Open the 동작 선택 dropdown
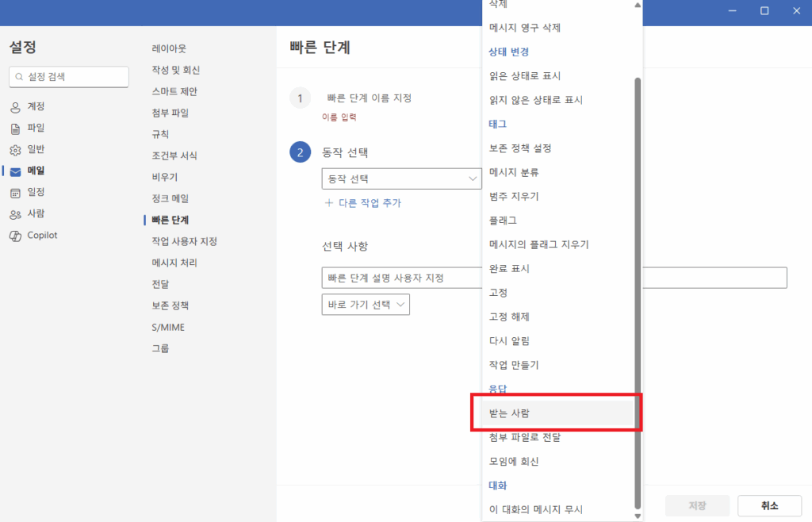The width and height of the screenshot is (812, 522). pos(400,178)
